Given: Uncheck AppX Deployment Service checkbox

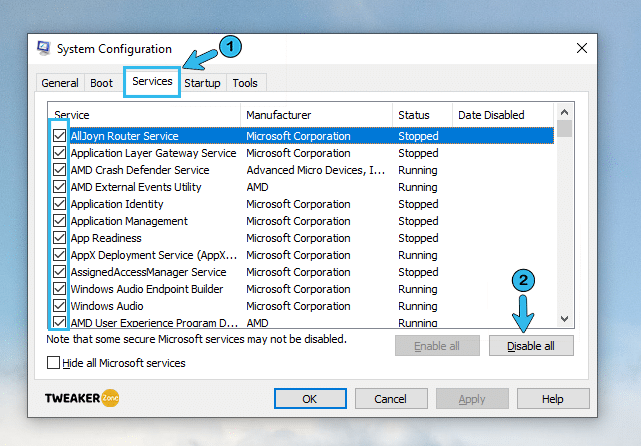Looking at the screenshot, I should point(60,255).
